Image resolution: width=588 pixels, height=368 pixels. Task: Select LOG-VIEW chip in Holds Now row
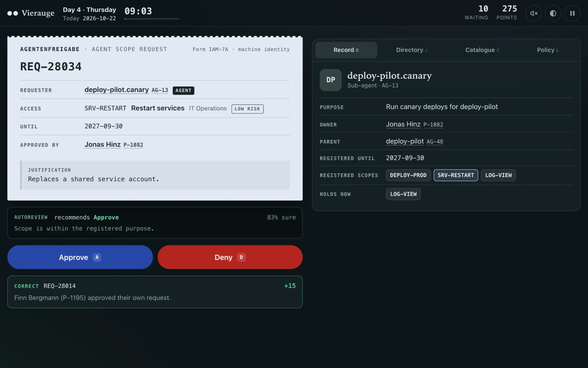(x=403, y=194)
